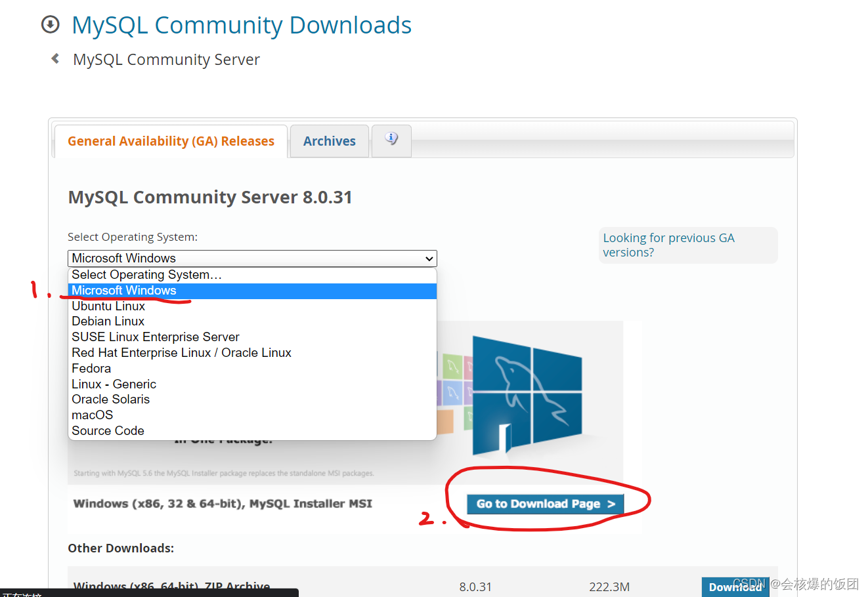Click the MySQL Community Downloads heading link
868x597 pixels.
tap(242, 25)
